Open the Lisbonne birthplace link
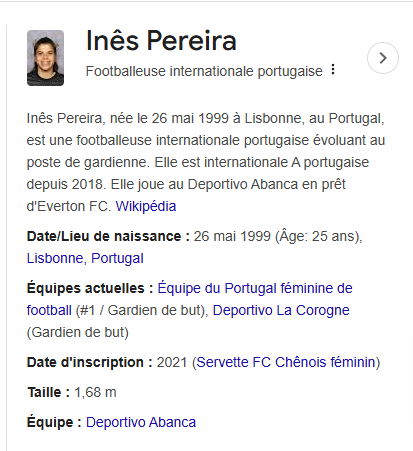The image size is (413, 451). (55, 258)
